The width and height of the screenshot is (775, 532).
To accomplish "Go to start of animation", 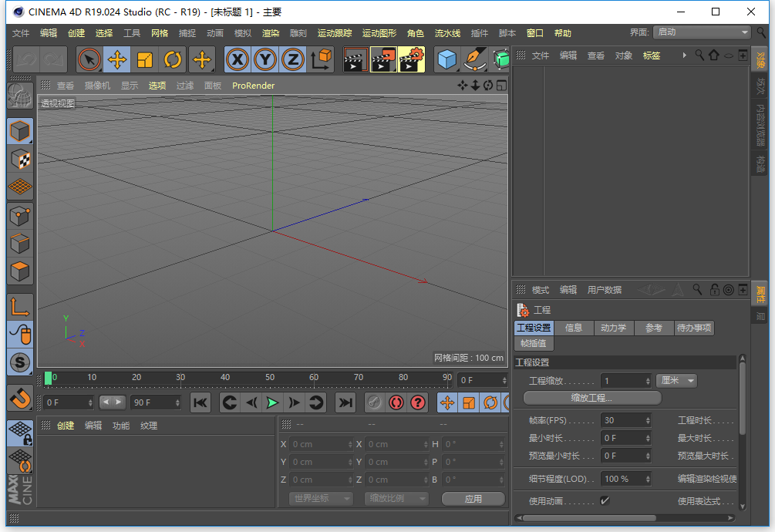I will [200, 402].
